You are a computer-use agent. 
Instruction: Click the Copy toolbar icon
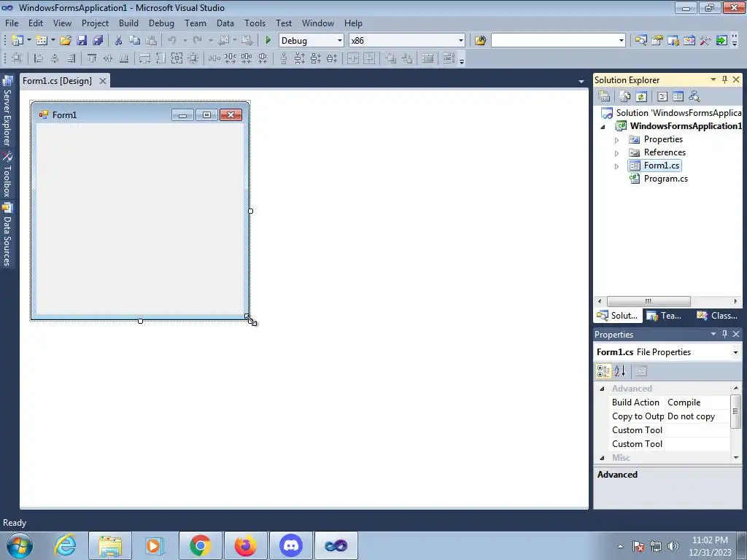pos(135,41)
